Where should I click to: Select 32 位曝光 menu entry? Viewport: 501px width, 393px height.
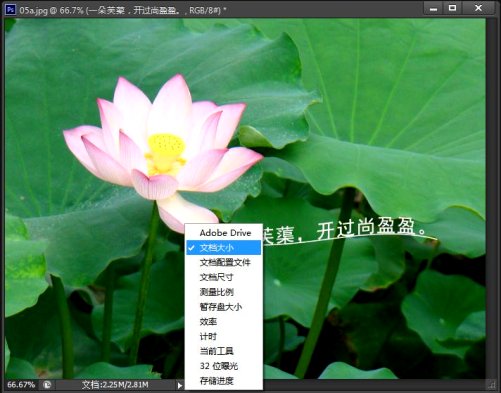pos(224,366)
